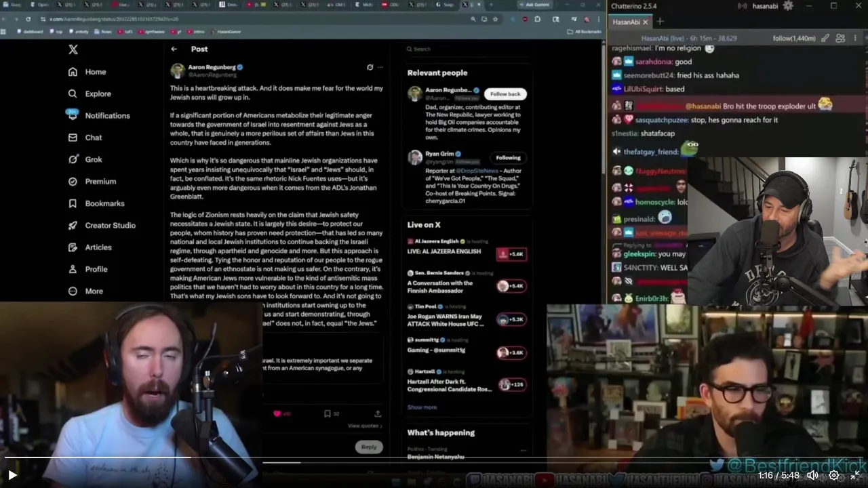Screen dimensions: 868x488
Task: Like the post with the heart
Action: pos(277,413)
